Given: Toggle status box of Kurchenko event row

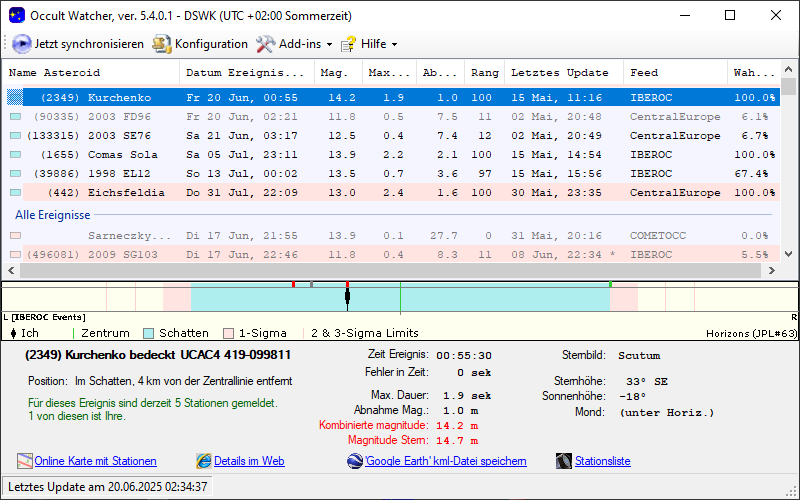Looking at the screenshot, I should [15, 98].
